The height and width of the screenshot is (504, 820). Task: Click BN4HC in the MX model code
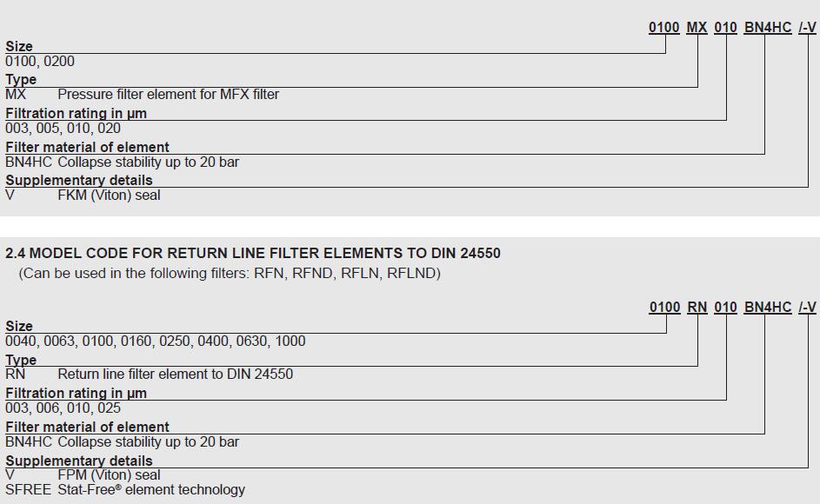768,28
